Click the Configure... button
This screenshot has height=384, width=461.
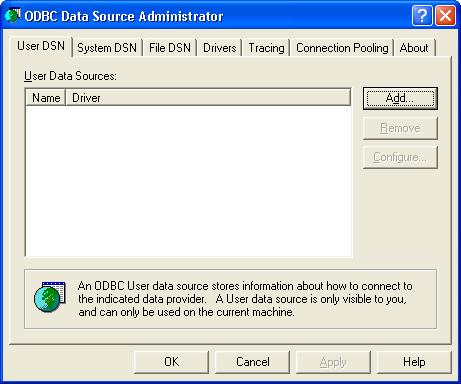[x=400, y=157]
